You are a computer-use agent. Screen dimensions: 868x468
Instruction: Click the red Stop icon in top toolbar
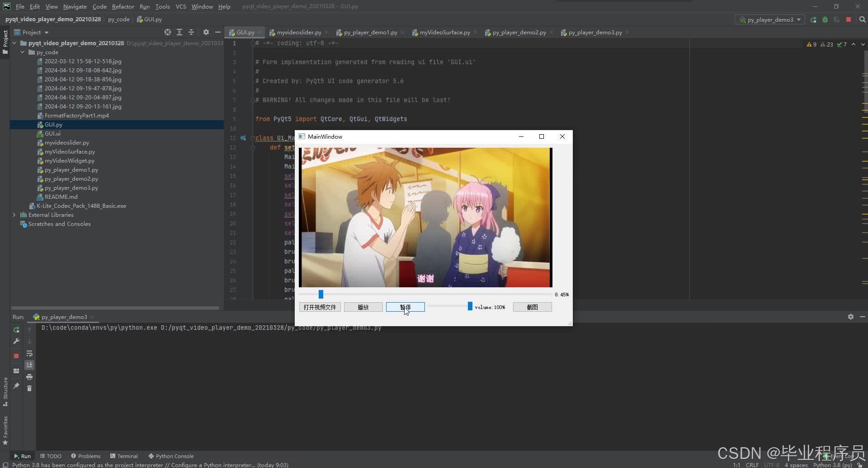(x=849, y=19)
